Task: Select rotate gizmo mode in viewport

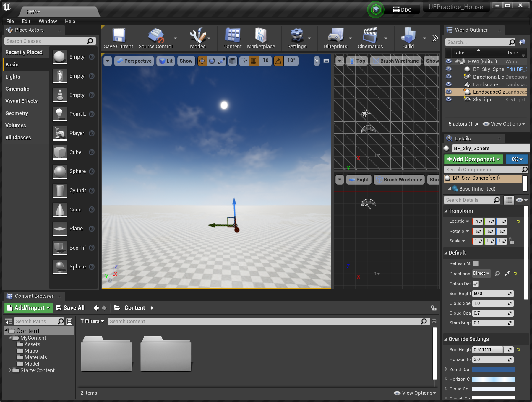Action: click(x=212, y=61)
